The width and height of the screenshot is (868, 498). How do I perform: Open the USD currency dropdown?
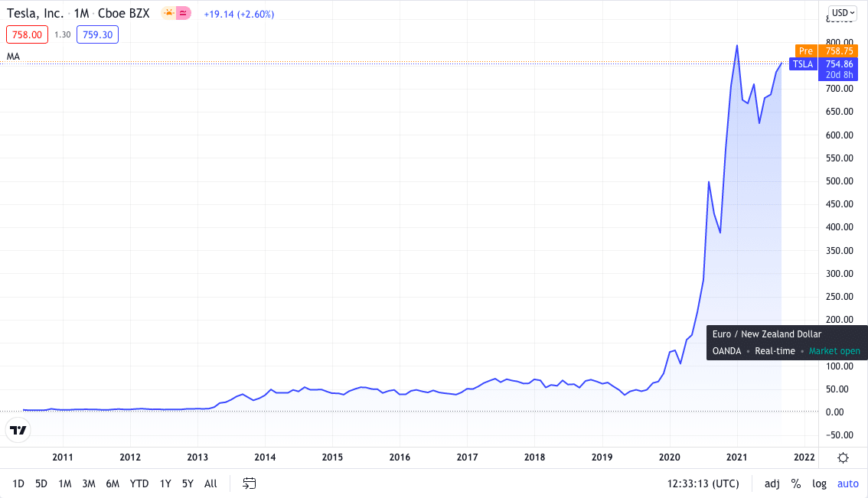[x=843, y=13]
